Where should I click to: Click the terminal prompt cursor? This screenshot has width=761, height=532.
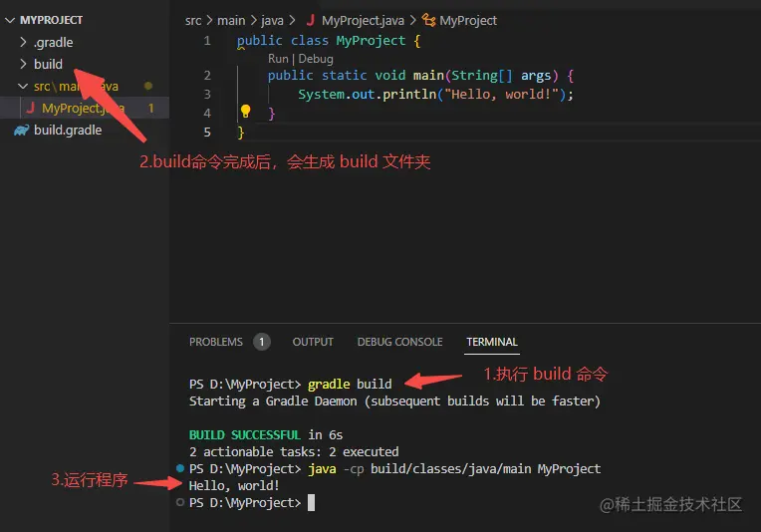(x=311, y=502)
